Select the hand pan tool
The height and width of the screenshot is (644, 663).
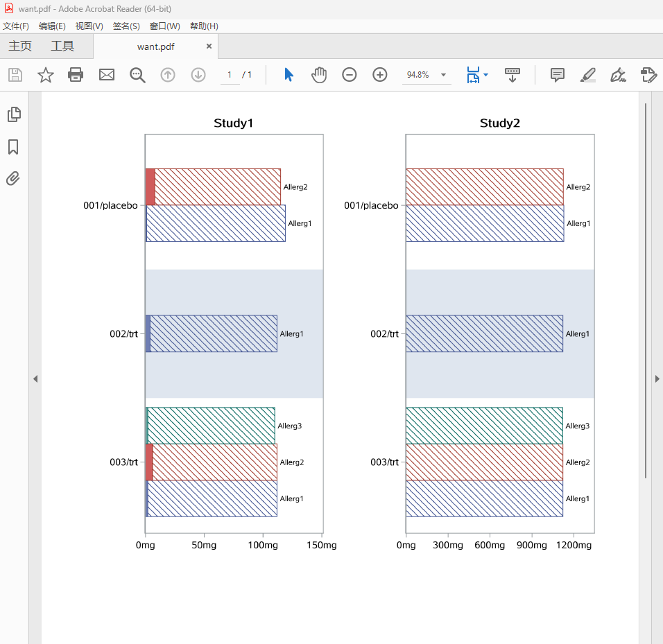[x=319, y=75]
